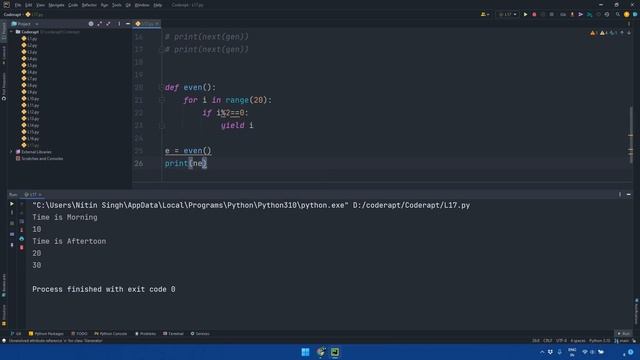Open the Problems tool window
The height and width of the screenshot is (360, 640).
tap(145, 333)
